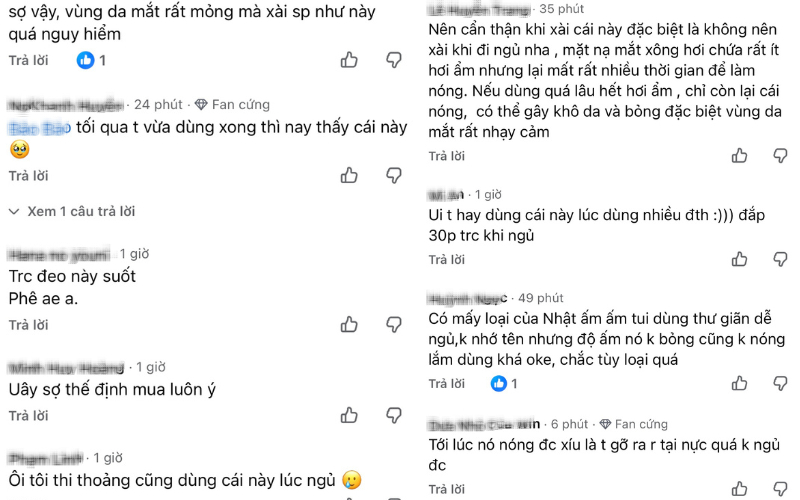800x500 pixels.
Task: Reply to comment "Trc đeo này suốt"
Action: coord(28,325)
